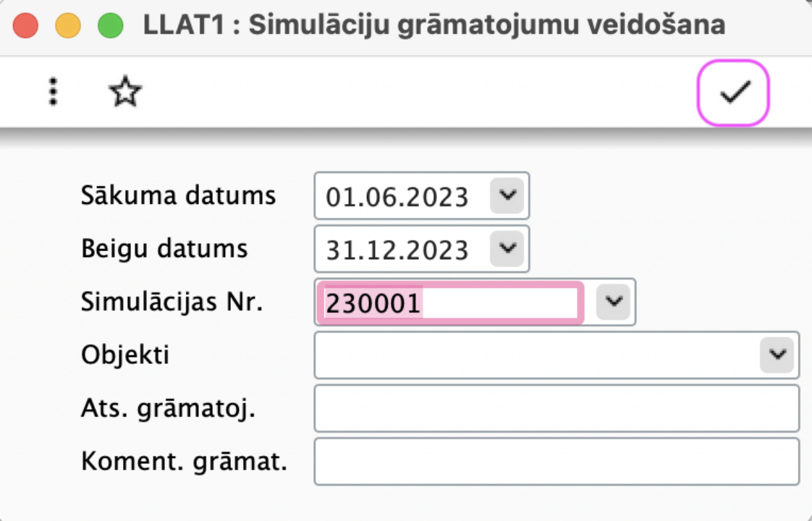This screenshot has height=521, width=812.
Task: Focus the Koment. grāmat. text field
Action: point(557,462)
